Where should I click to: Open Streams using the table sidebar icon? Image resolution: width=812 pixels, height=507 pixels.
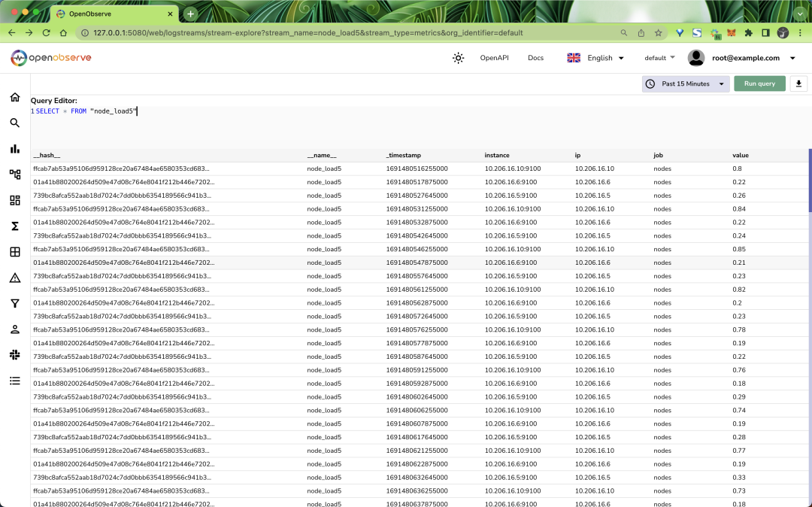pyautogui.click(x=14, y=251)
